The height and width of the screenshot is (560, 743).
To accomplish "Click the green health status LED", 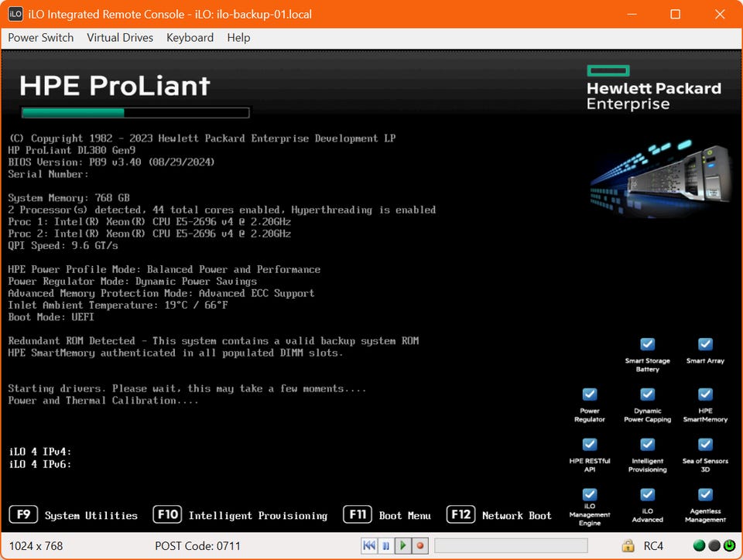I will (699, 546).
